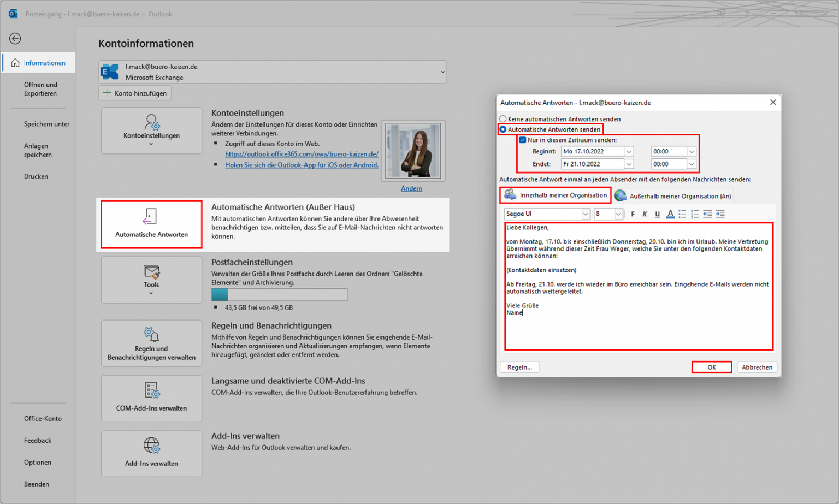Open the 'Beginnt' date dropdown

629,151
